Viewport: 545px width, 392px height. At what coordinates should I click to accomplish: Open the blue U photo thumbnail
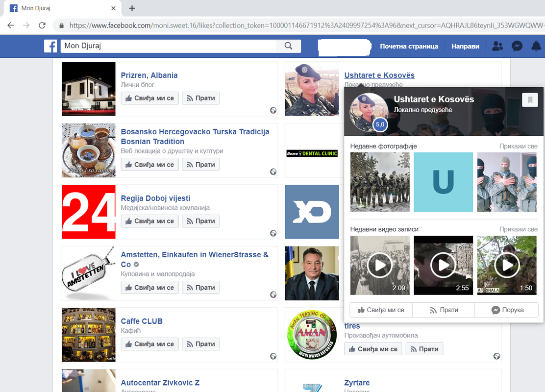[x=443, y=182]
